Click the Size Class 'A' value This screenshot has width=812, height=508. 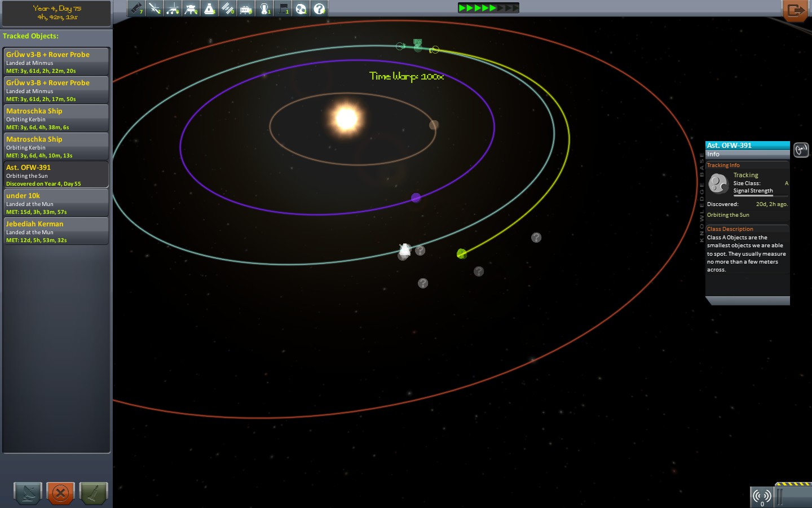click(786, 183)
